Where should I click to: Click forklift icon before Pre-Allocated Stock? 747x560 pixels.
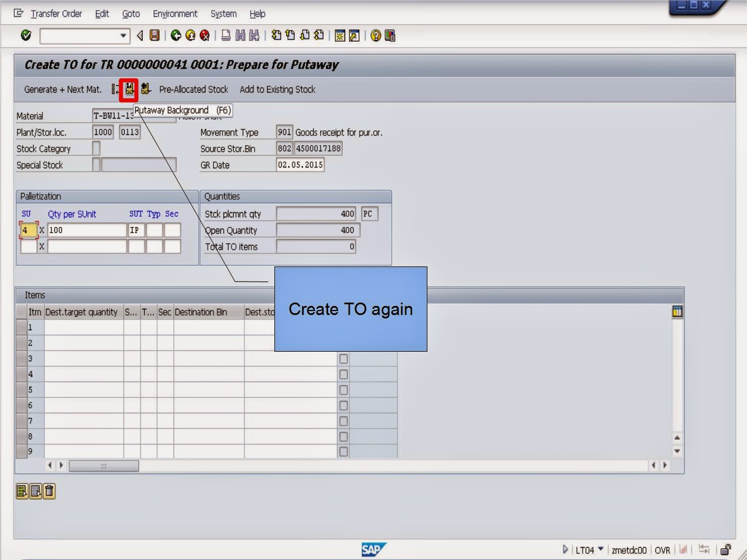(146, 89)
